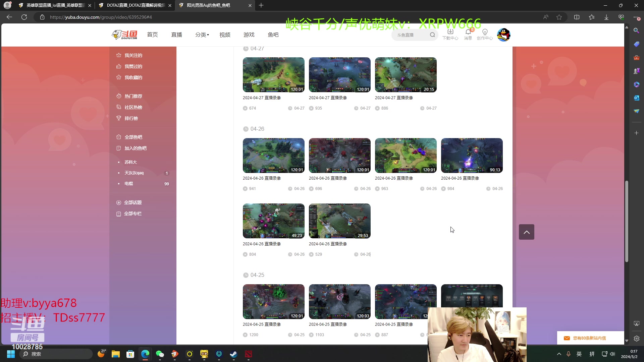Open the Edge sidebar search icon

636,31
